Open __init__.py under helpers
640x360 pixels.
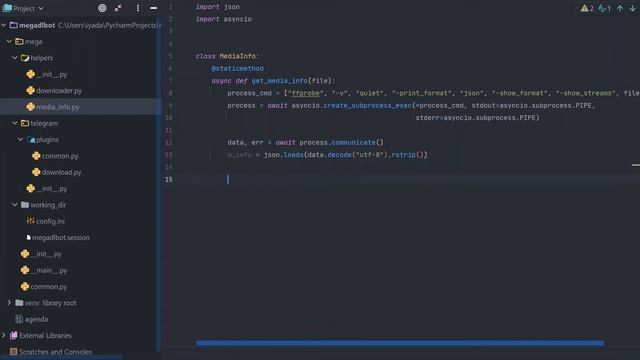click(47, 74)
